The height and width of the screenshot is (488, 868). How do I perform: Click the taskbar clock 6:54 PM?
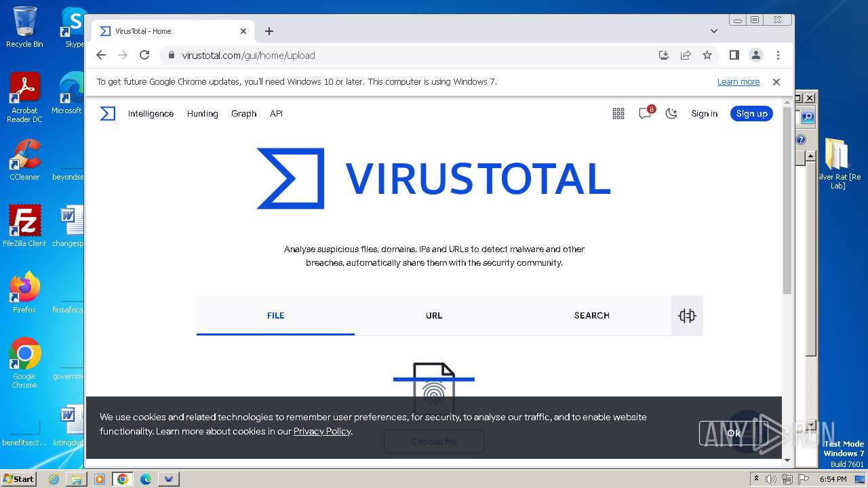coord(833,479)
